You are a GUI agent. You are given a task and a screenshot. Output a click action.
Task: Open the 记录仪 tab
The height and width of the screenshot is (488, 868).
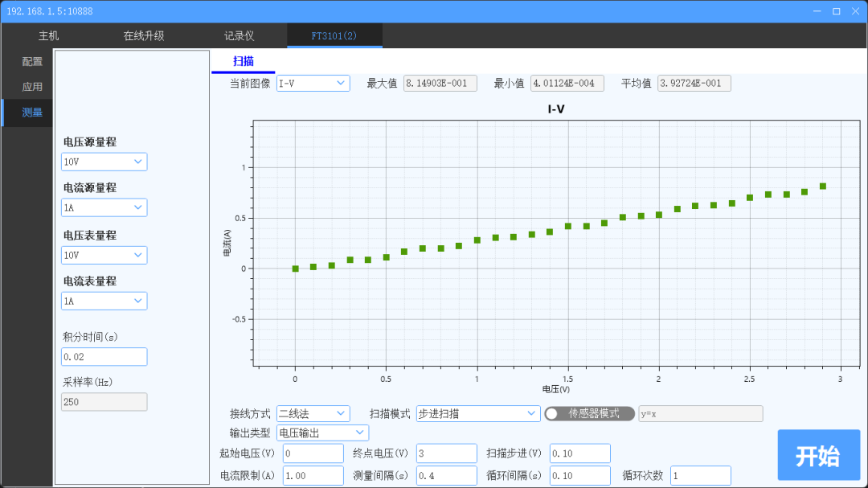(x=240, y=36)
